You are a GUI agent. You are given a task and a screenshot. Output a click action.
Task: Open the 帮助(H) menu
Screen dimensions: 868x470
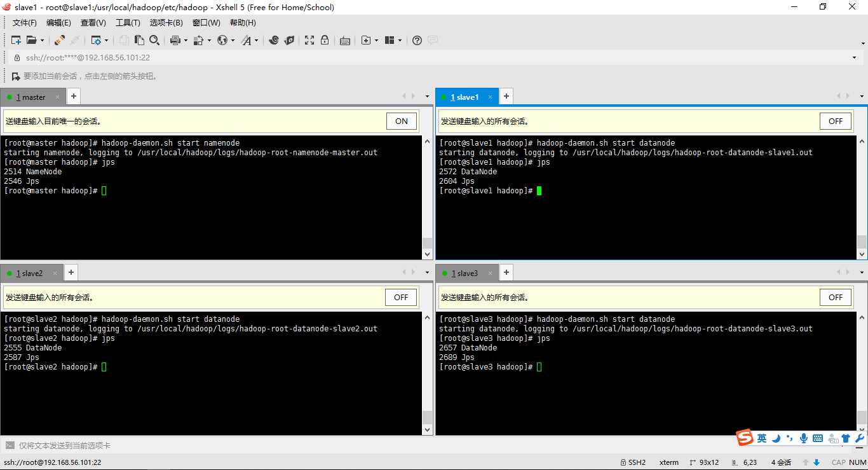click(243, 23)
